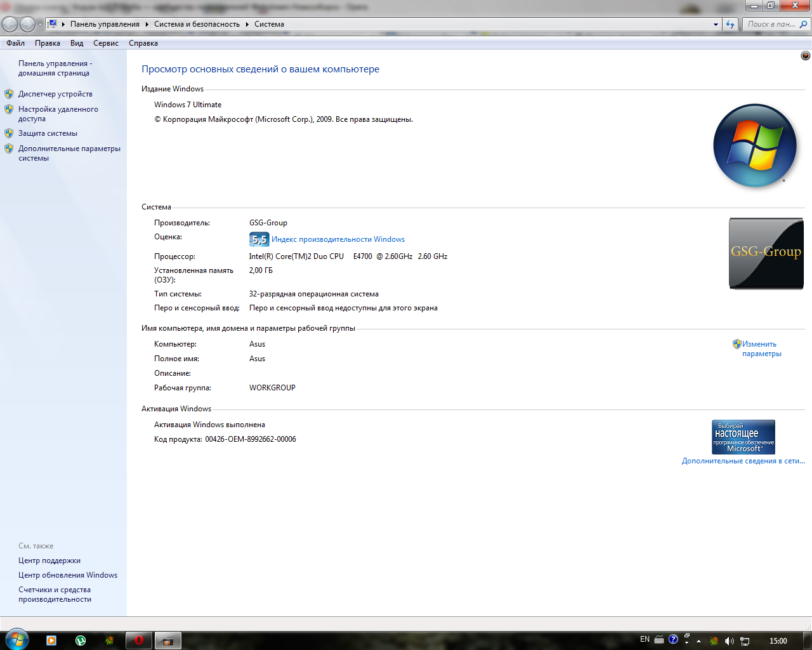This screenshot has width=812, height=650.
Task: Click the active Control Panel taskbar button
Action: 167,640
